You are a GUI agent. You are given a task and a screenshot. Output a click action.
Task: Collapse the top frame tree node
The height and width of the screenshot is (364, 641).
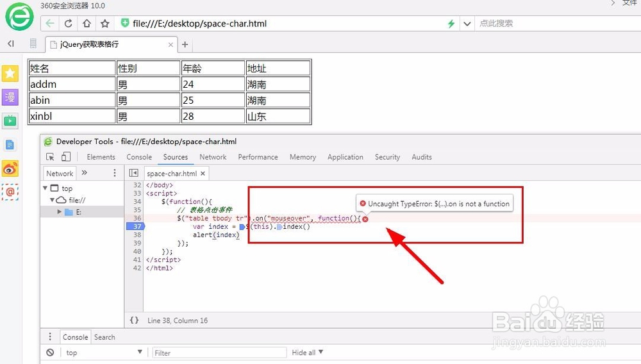pyautogui.click(x=45, y=188)
